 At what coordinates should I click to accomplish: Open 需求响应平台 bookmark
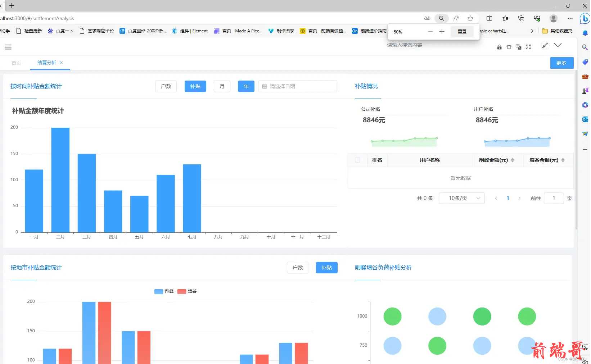96,31
